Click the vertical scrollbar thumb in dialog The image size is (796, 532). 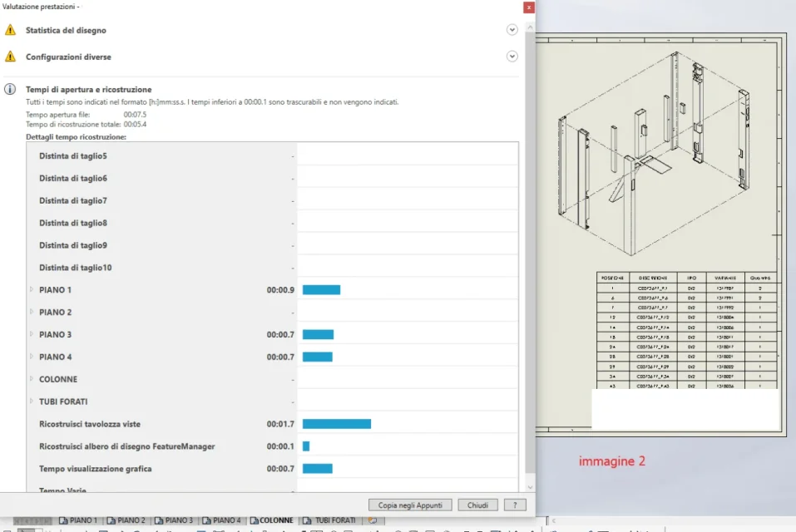pyautogui.click(x=530, y=253)
